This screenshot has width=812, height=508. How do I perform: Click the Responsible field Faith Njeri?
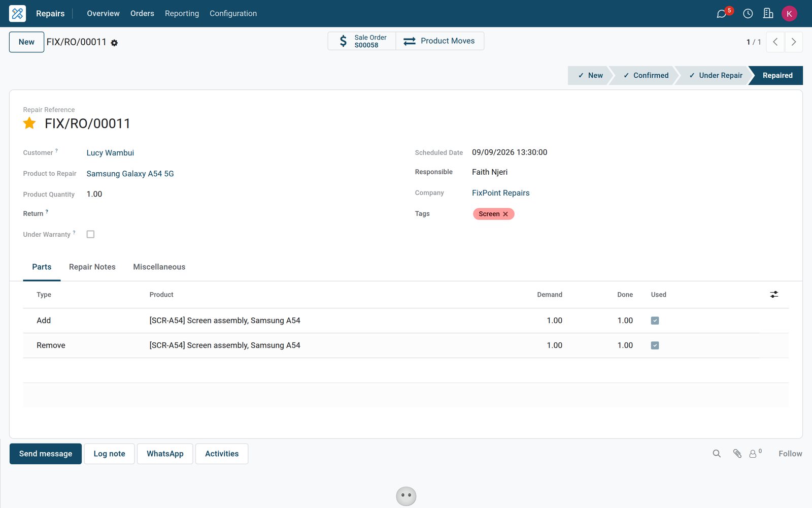tap(490, 172)
